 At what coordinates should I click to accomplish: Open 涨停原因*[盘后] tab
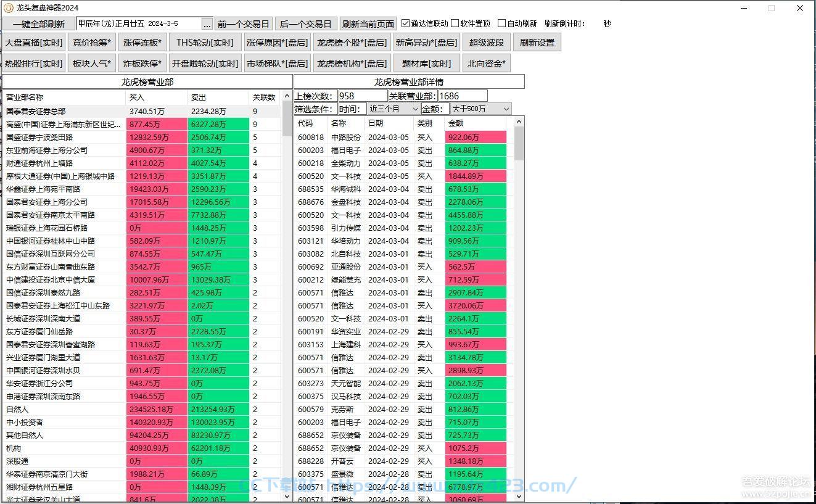tap(277, 43)
